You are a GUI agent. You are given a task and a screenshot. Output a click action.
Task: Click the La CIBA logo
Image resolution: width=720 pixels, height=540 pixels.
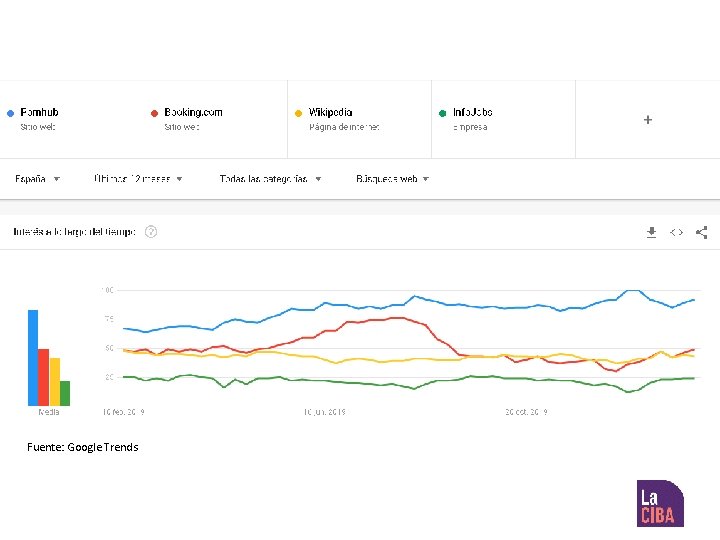click(660, 503)
